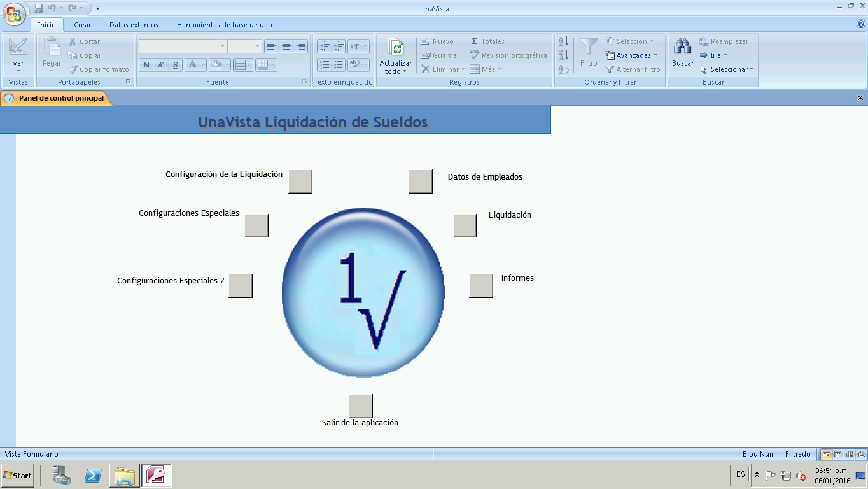
Task: Toggle the Alternar filtro option
Action: tap(633, 69)
